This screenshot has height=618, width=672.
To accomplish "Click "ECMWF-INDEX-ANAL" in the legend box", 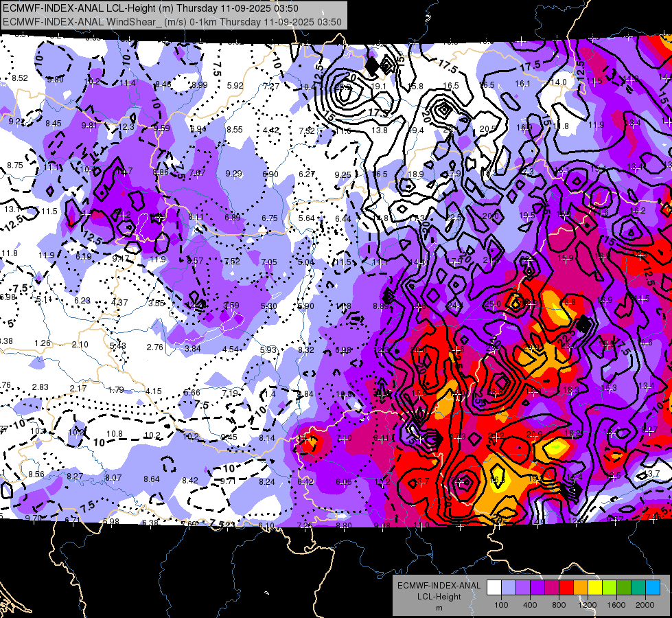I will point(439,586).
